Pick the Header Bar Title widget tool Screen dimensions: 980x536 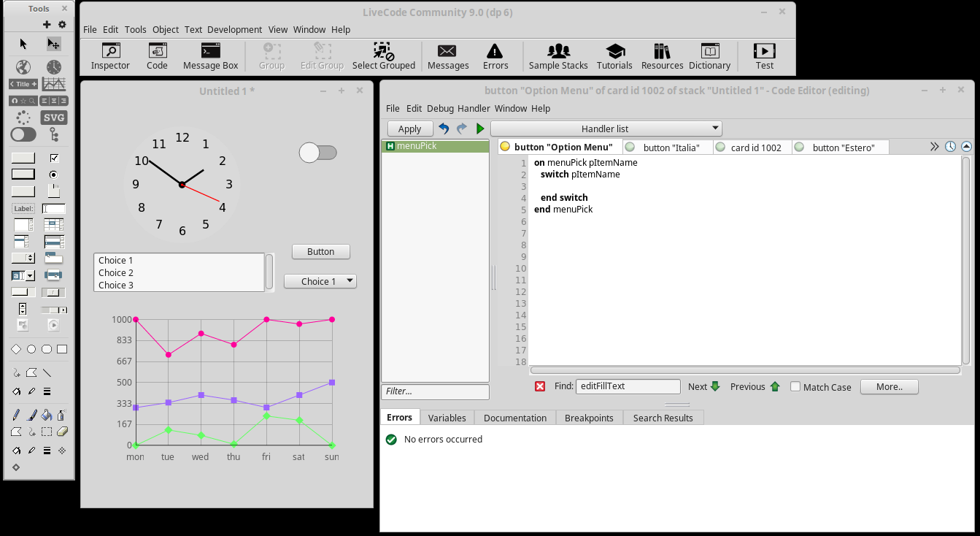23,84
